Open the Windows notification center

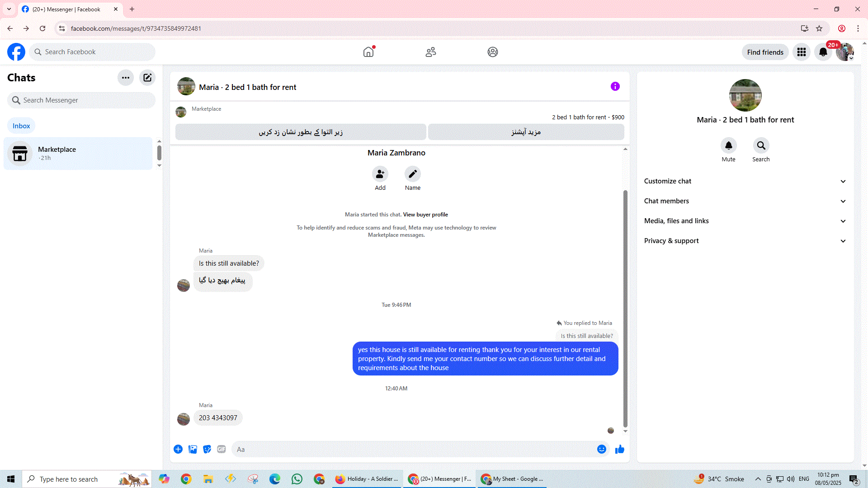click(x=854, y=479)
